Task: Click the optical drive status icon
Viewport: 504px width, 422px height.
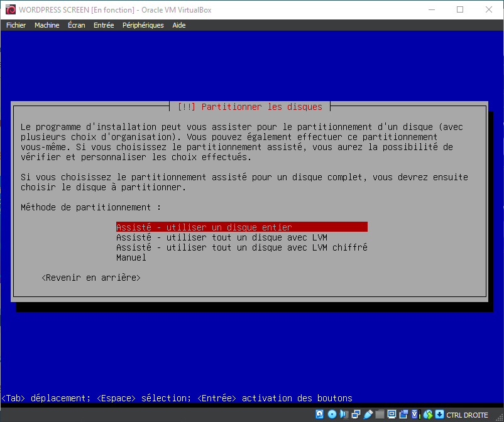Action: coord(332,414)
